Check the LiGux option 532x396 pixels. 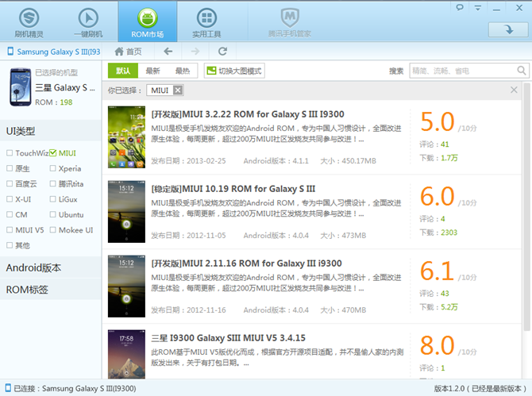tap(52, 199)
